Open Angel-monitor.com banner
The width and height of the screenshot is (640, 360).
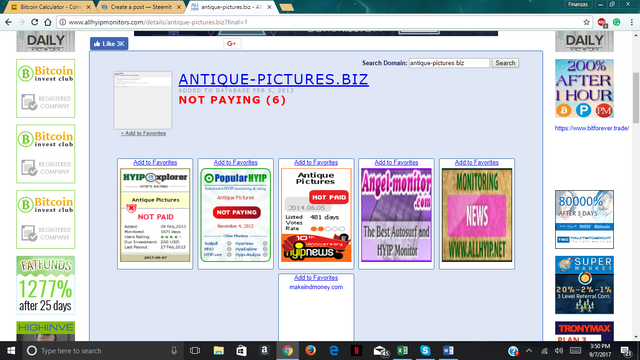[x=396, y=215]
